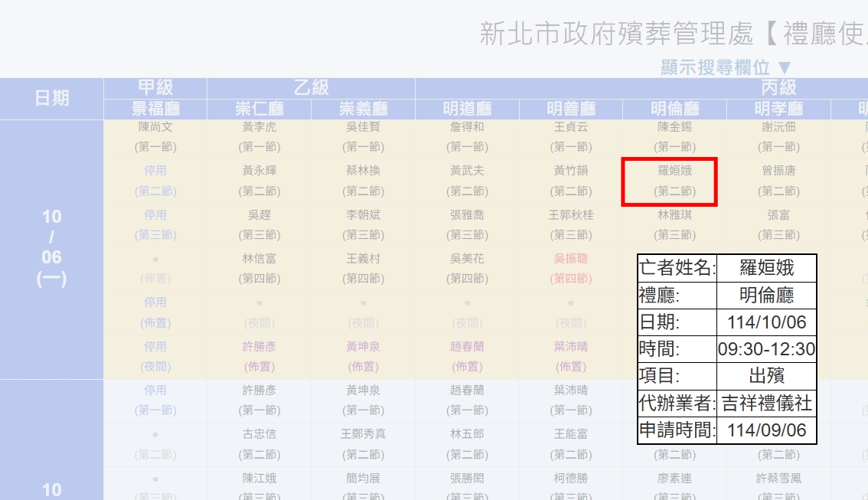Select the 廖素連 booking entry

pyautogui.click(x=674, y=479)
